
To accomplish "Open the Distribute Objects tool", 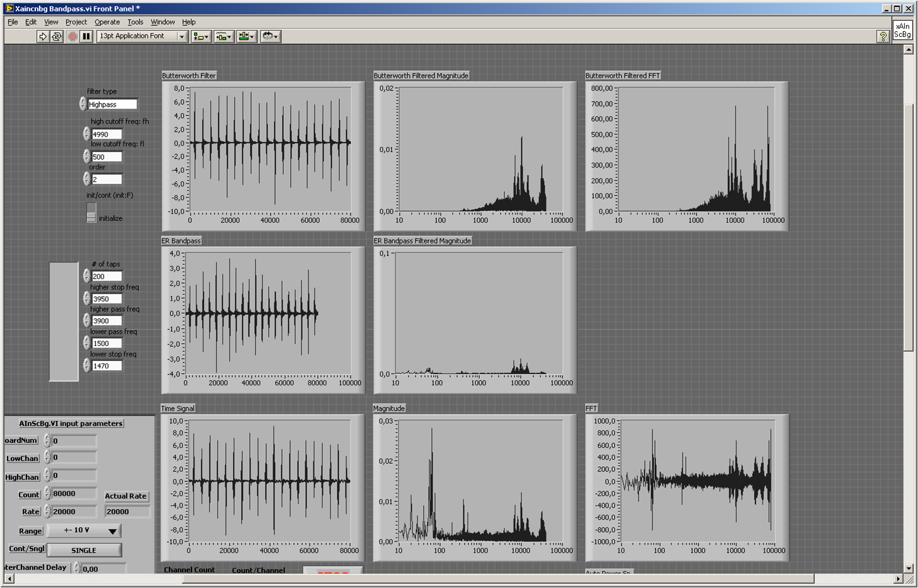I will [x=224, y=36].
